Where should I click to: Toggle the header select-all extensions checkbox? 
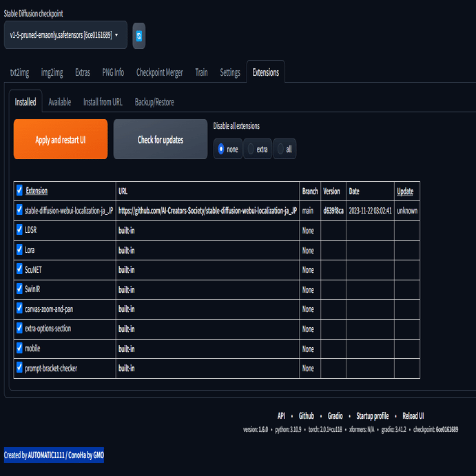19,190
